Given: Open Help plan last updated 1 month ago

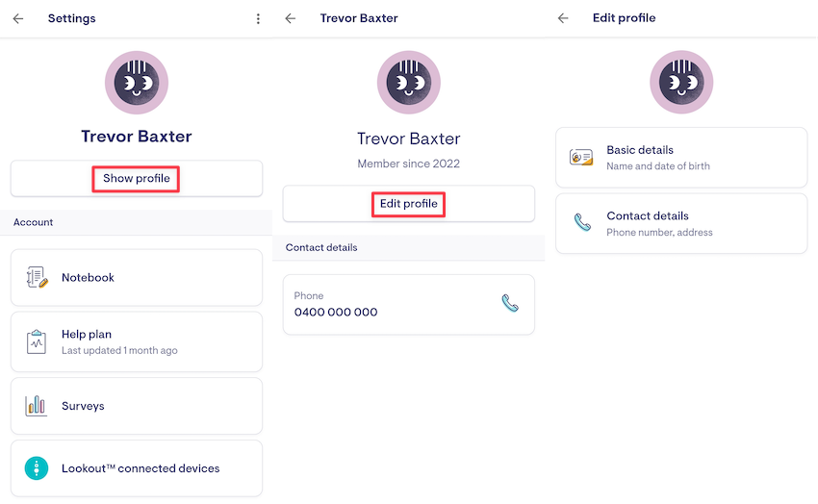Looking at the screenshot, I should click(x=137, y=341).
